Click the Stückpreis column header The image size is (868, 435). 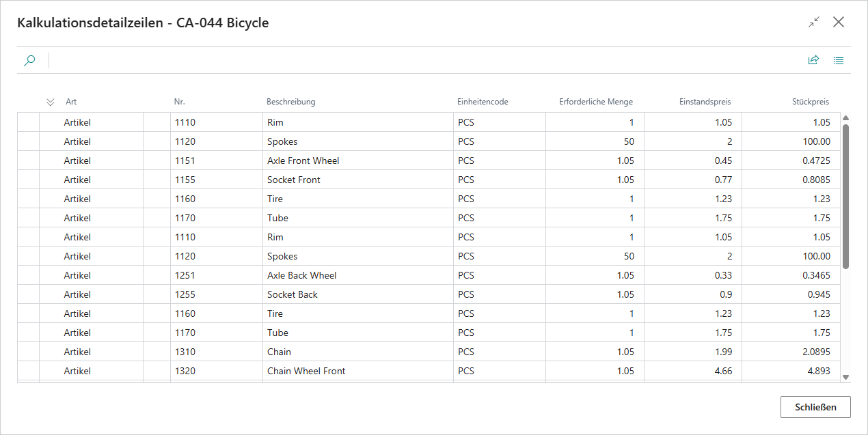point(810,102)
